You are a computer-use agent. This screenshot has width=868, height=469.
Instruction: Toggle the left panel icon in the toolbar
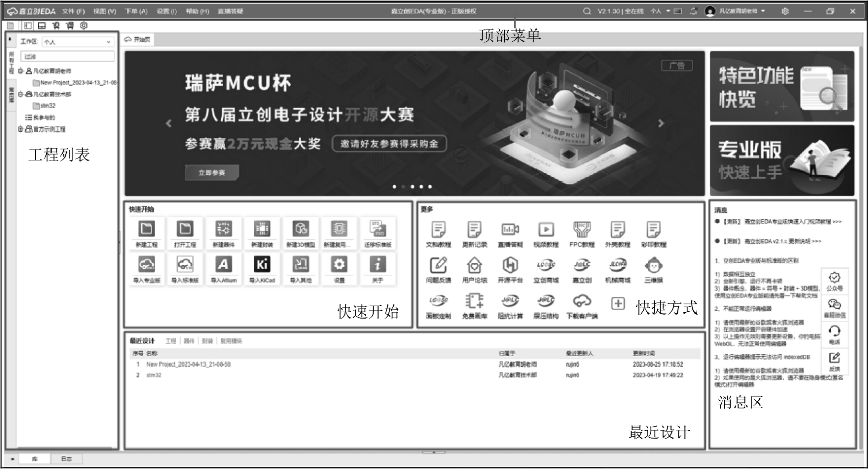point(28,25)
